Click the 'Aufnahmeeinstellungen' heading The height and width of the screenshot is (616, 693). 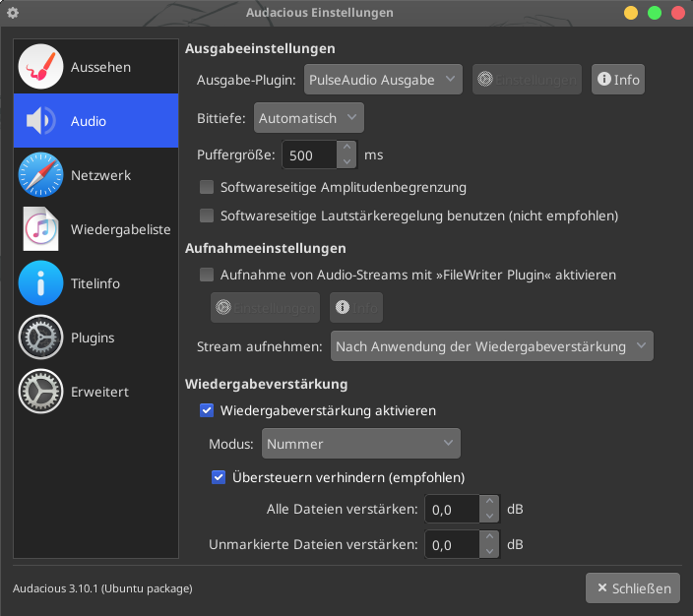[265, 248]
